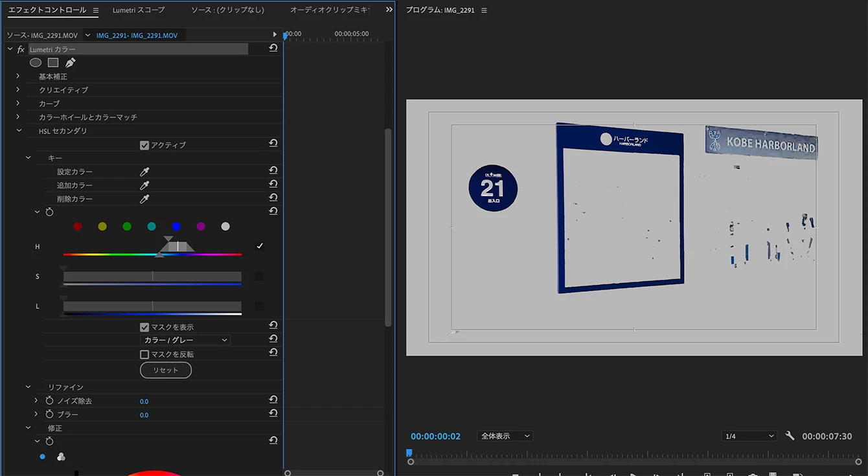Toggle the fx switch for Lumetri カラー
The image size is (868, 476).
tap(21, 49)
